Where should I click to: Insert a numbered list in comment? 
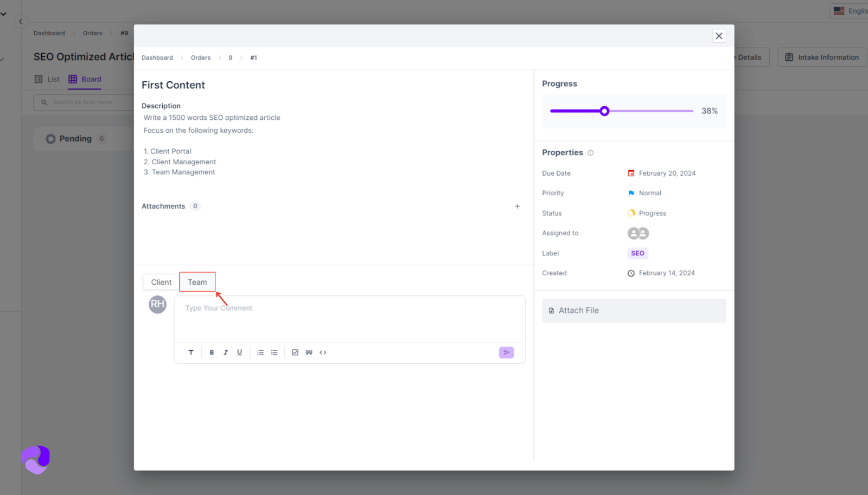tap(260, 352)
